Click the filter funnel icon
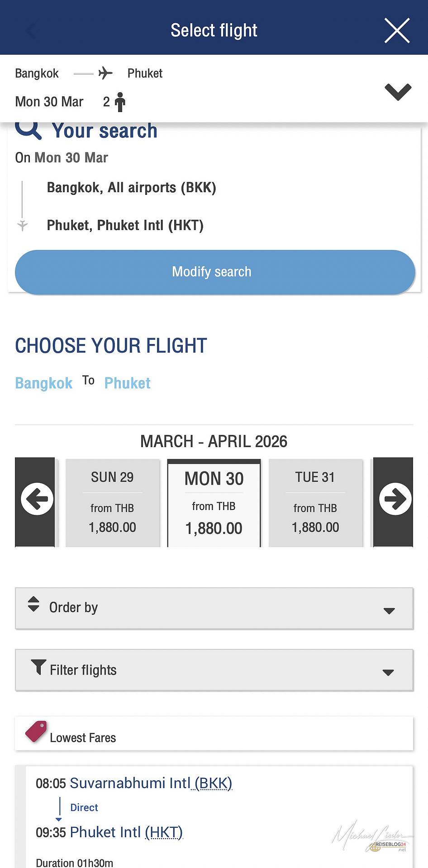 tap(38, 667)
